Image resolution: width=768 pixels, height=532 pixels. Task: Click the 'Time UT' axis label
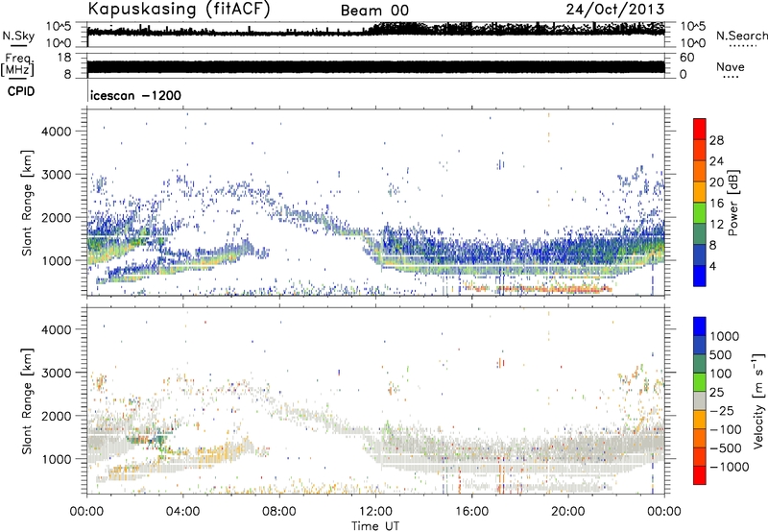tap(375, 526)
